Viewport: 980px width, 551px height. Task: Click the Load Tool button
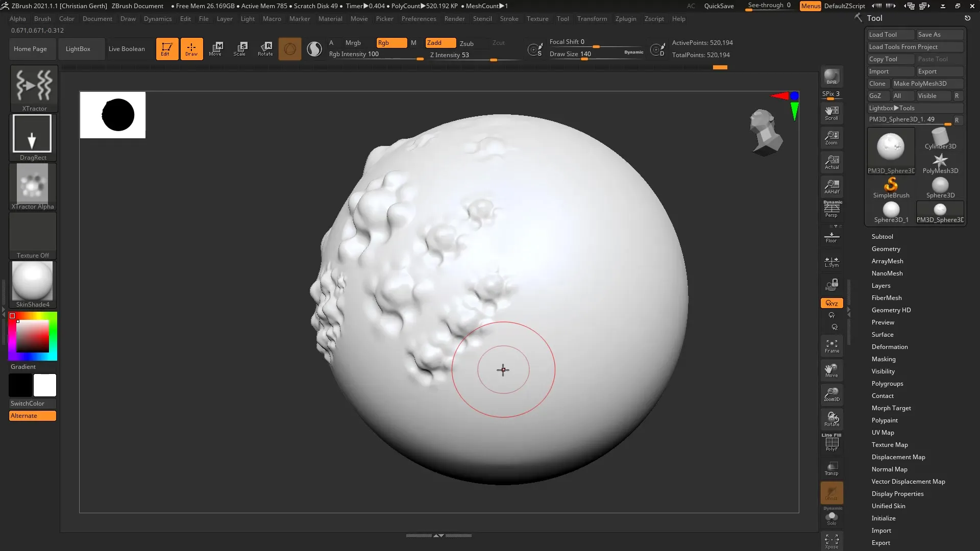point(891,35)
